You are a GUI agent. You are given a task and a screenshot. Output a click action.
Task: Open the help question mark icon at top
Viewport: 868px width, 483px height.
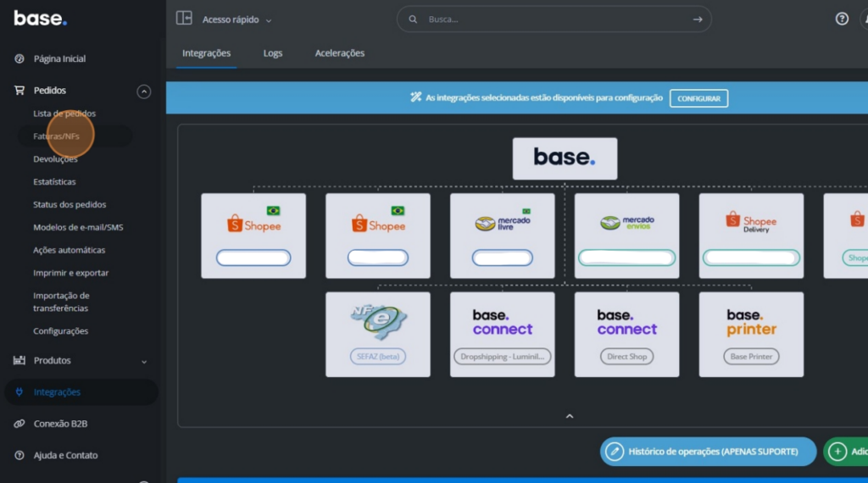tap(842, 19)
